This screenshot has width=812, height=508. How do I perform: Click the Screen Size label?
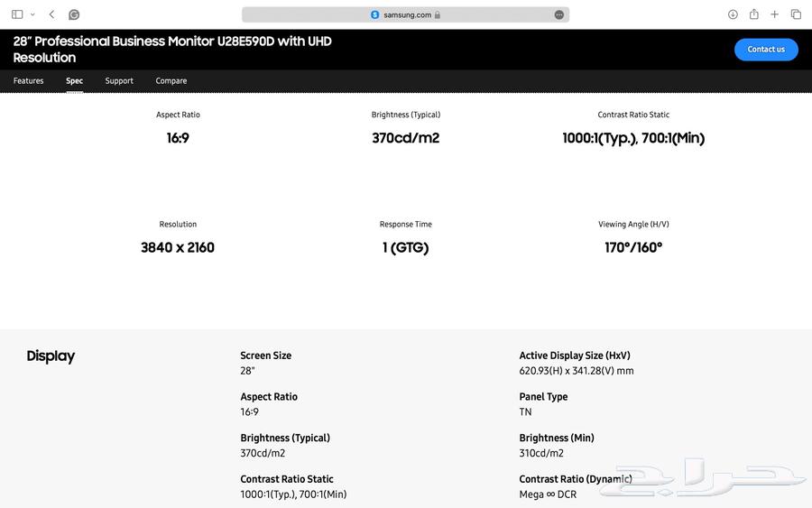(265, 356)
